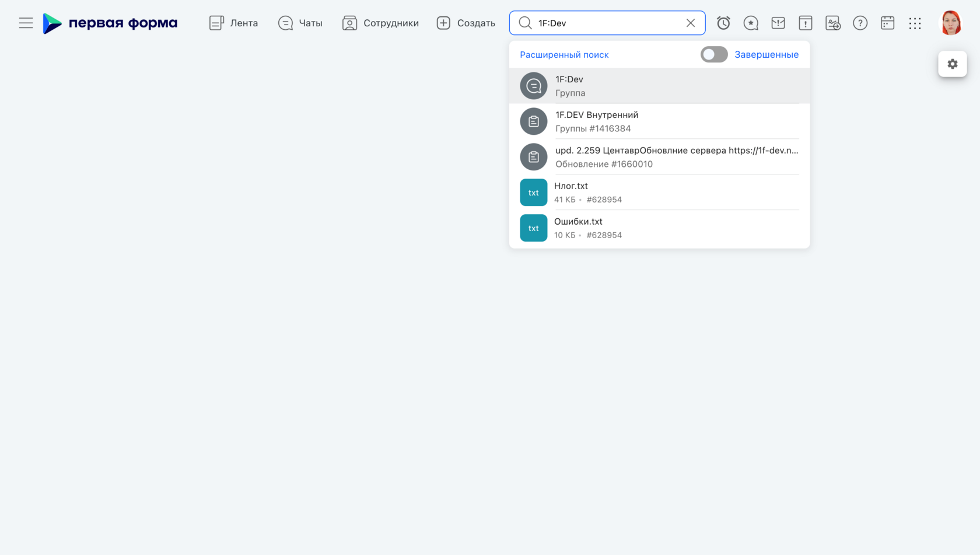Open the 1F.DEV Внутренний result
This screenshot has width=980, height=555.
click(x=659, y=121)
